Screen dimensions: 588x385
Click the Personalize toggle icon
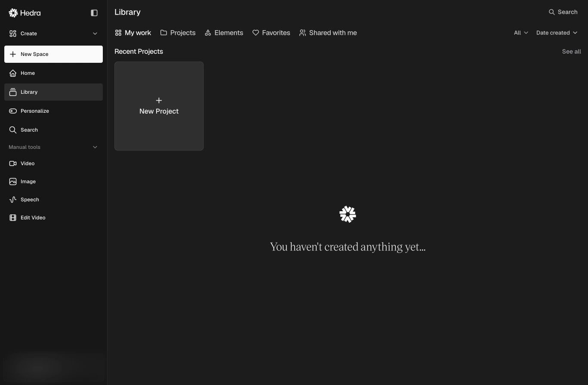pos(13,111)
